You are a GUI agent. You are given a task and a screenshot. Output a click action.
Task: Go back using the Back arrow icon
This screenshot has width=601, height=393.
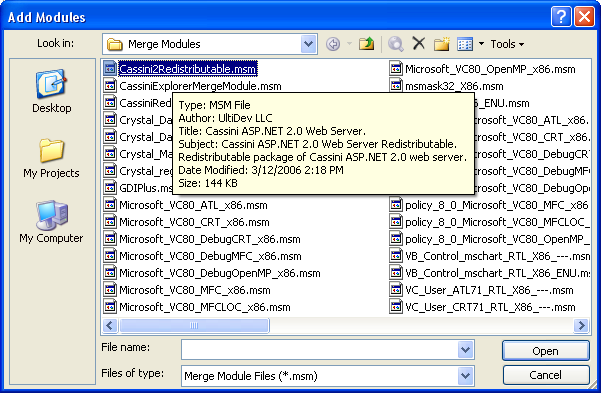pyautogui.click(x=333, y=44)
